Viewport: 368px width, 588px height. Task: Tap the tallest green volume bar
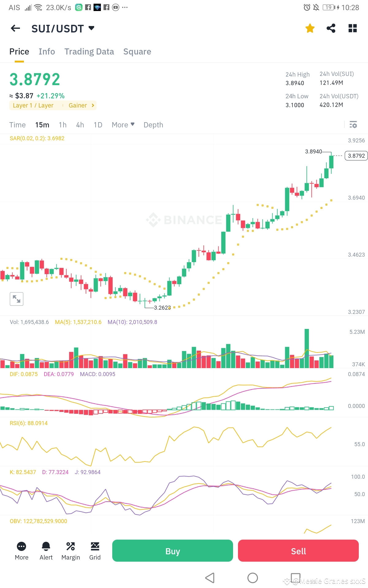coord(307,348)
